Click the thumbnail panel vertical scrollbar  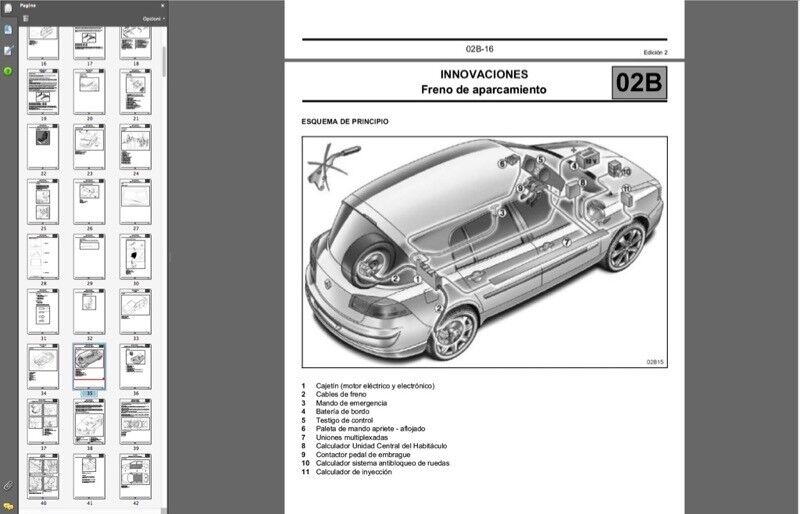[164, 61]
